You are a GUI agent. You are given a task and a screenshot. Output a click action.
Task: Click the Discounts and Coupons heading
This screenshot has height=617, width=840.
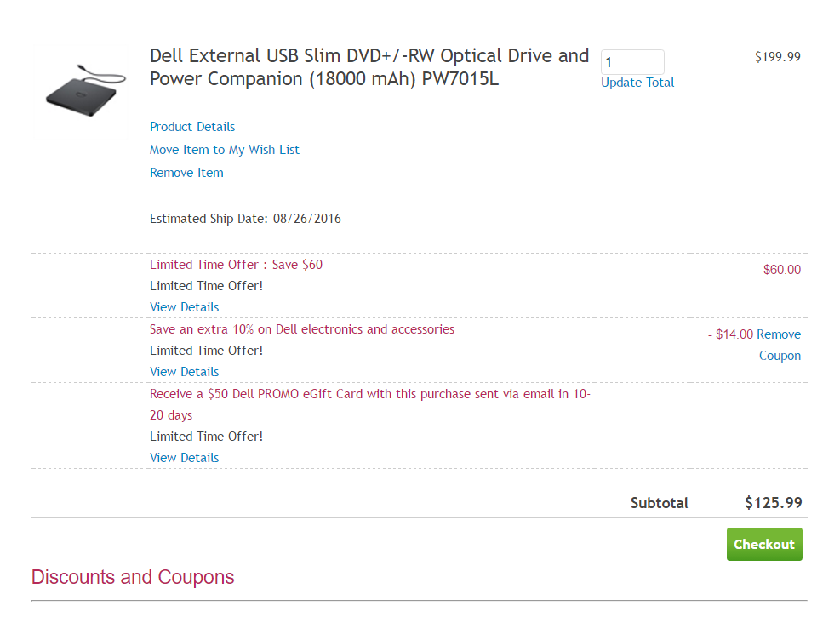click(x=132, y=577)
